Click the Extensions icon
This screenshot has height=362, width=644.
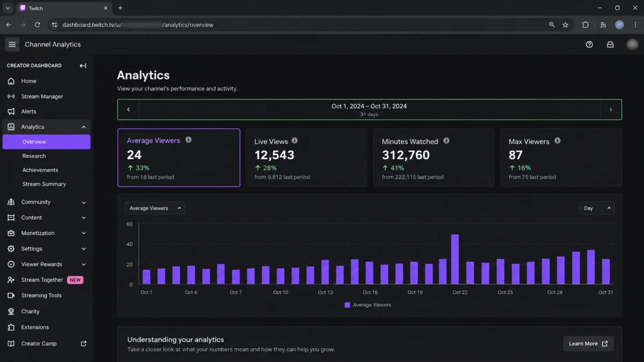(x=11, y=327)
